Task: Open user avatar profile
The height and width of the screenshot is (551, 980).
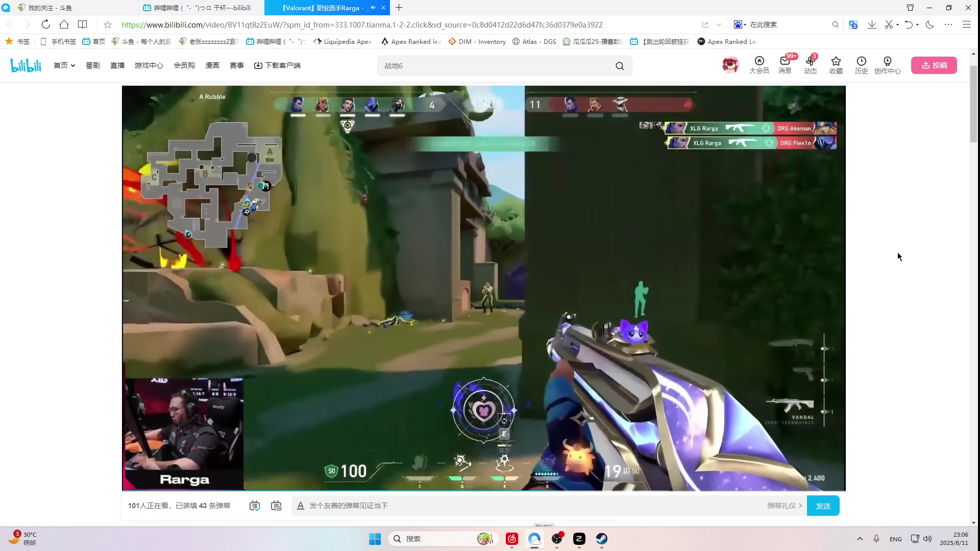Action: coord(730,65)
